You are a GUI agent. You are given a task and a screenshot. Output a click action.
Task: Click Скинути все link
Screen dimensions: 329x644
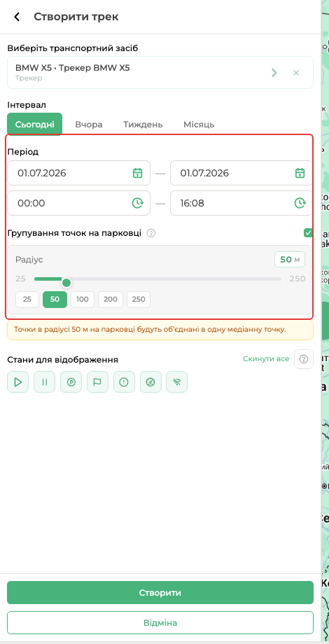(x=266, y=359)
